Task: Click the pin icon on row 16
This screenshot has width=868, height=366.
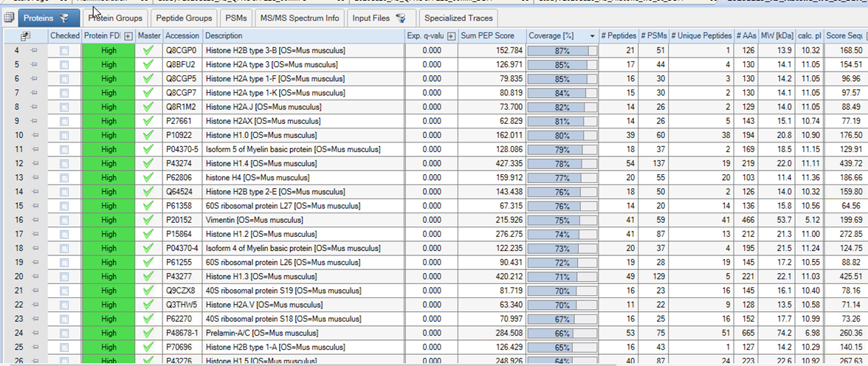Action: (x=33, y=221)
